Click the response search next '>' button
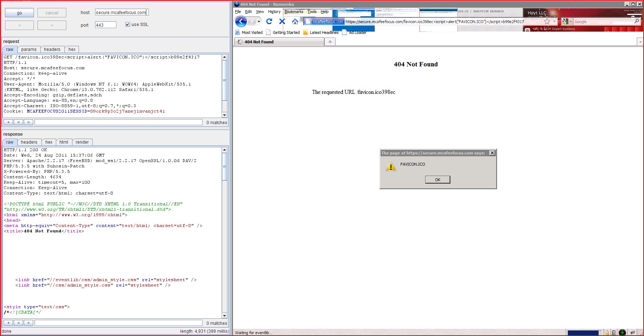 click(28, 323)
